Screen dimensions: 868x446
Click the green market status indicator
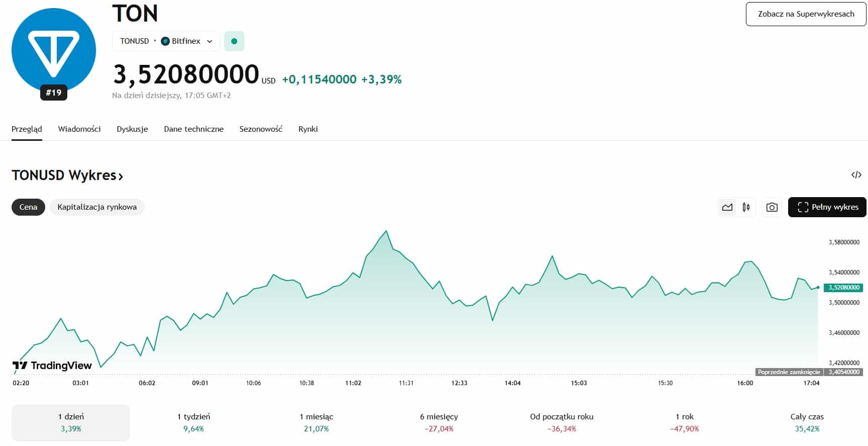point(234,41)
